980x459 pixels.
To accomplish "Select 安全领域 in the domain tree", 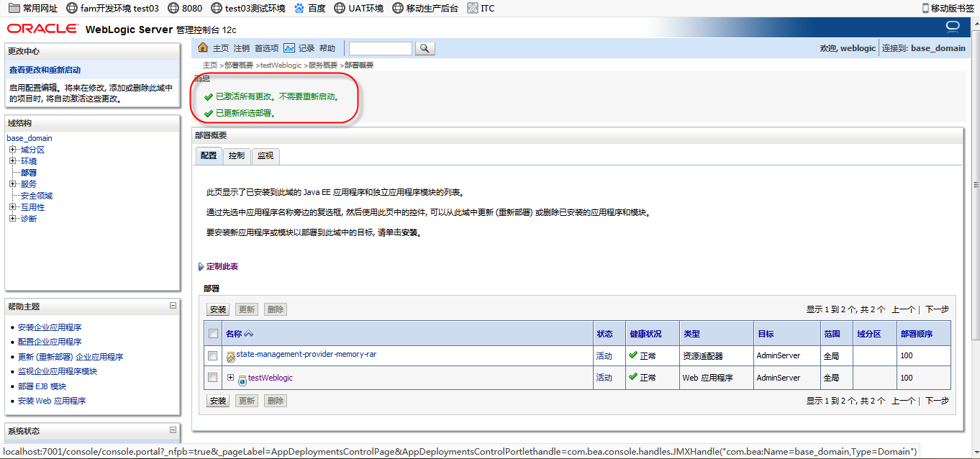I will click(x=37, y=196).
